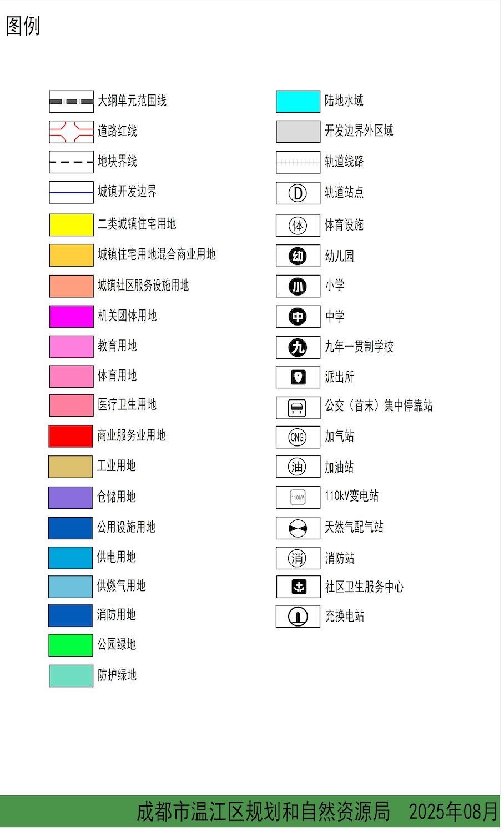This screenshot has width=504, height=831.
Task: Click the fire station (消防站) icon
Action: coord(298,558)
